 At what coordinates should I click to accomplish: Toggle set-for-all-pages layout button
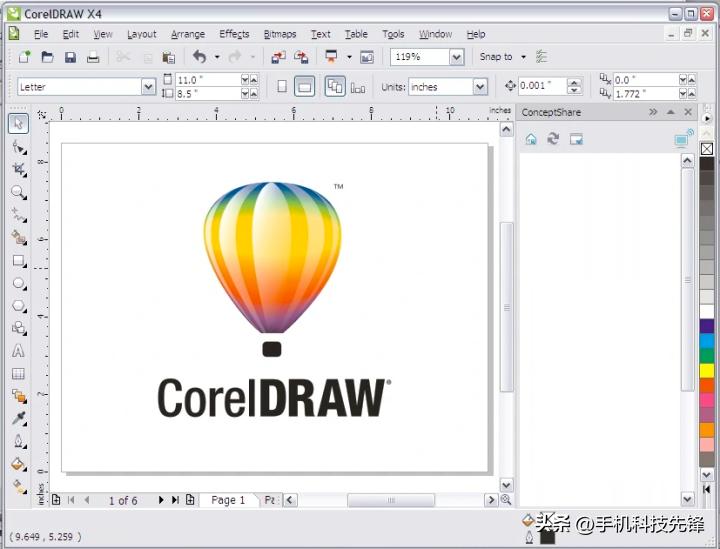(335, 87)
